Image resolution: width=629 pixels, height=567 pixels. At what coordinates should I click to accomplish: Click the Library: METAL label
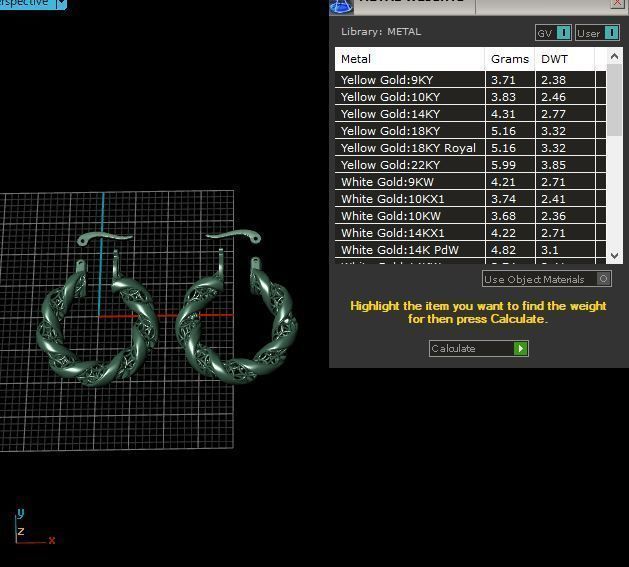(381, 32)
